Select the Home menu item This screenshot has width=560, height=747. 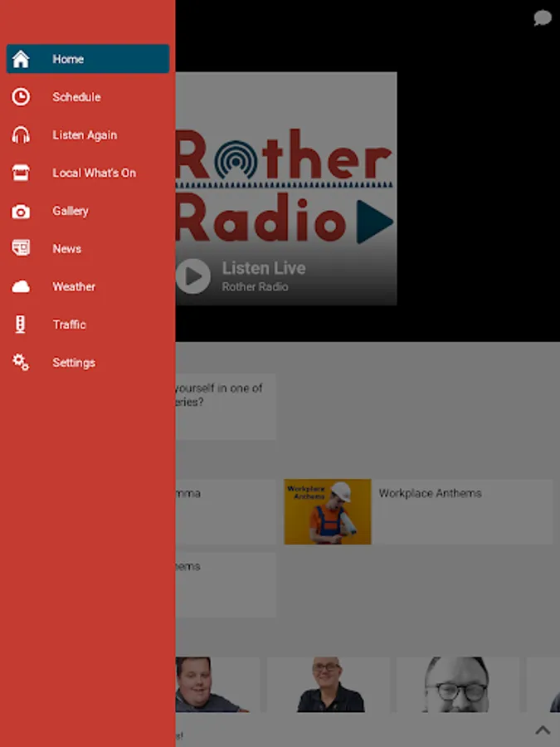(x=88, y=59)
